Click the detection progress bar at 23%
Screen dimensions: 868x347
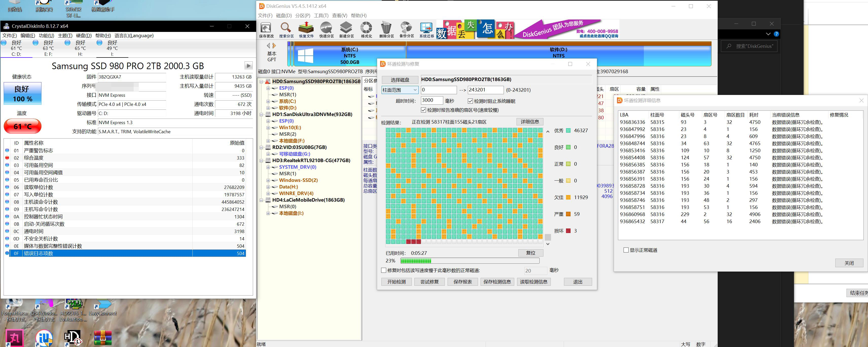[x=470, y=261]
